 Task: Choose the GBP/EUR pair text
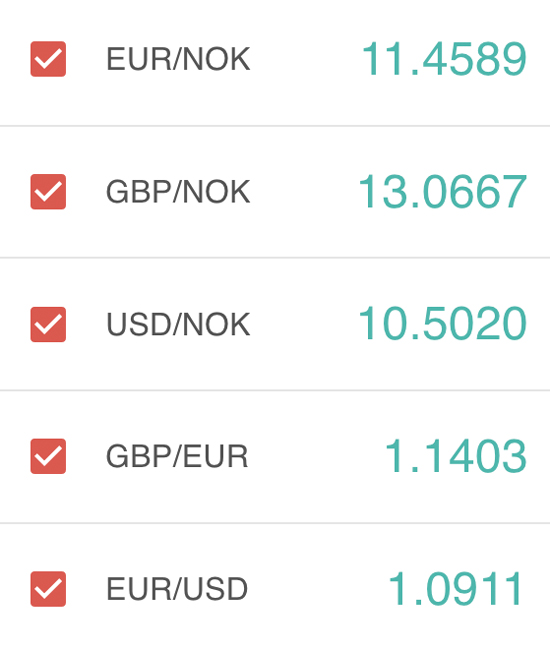tap(177, 456)
